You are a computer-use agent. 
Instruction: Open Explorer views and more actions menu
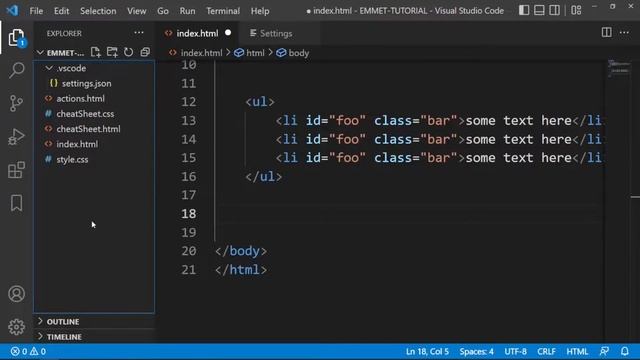[x=139, y=33]
